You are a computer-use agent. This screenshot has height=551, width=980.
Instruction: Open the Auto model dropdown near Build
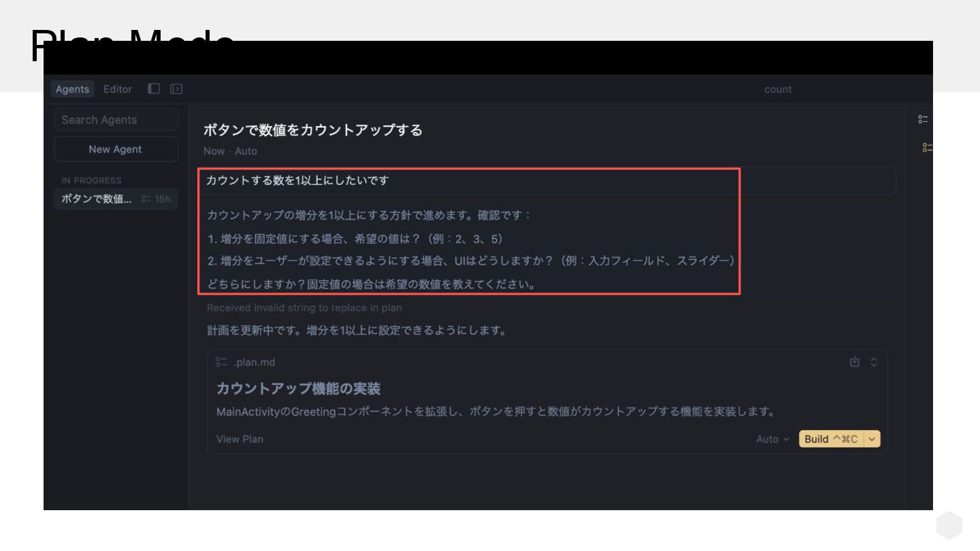click(x=773, y=439)
